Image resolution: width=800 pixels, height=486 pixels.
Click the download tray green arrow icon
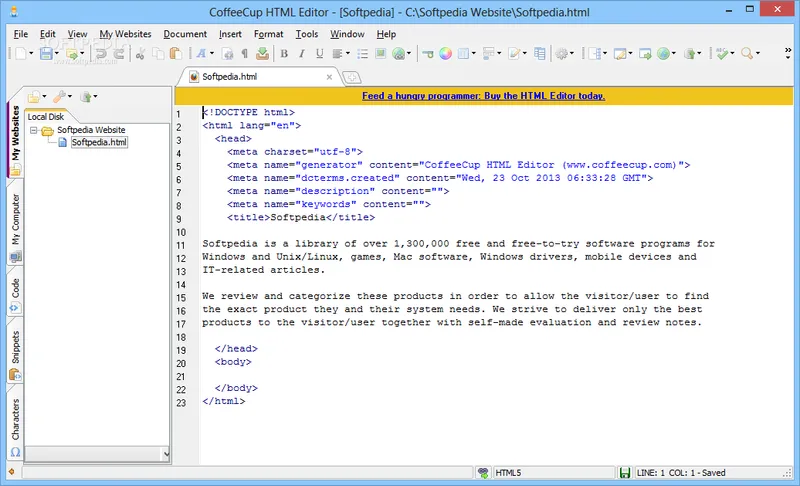point(262,53)
